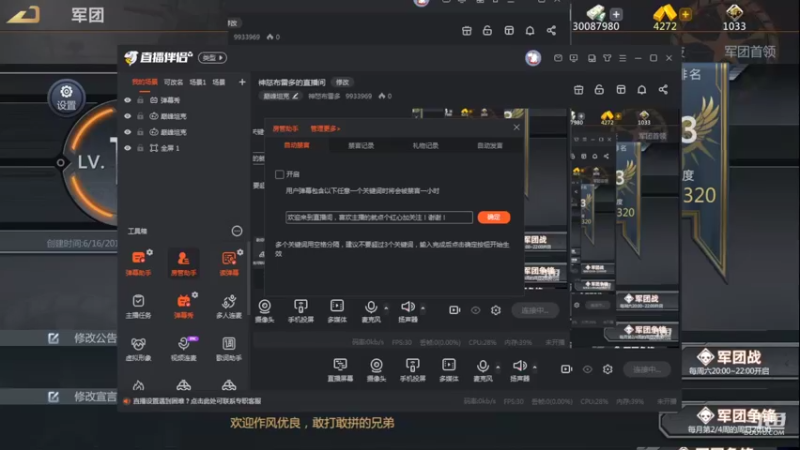Screen dimensions: 800x450
Task: Collapse the 工具箱 toolbox panel
Action: [x=237, y=231]
